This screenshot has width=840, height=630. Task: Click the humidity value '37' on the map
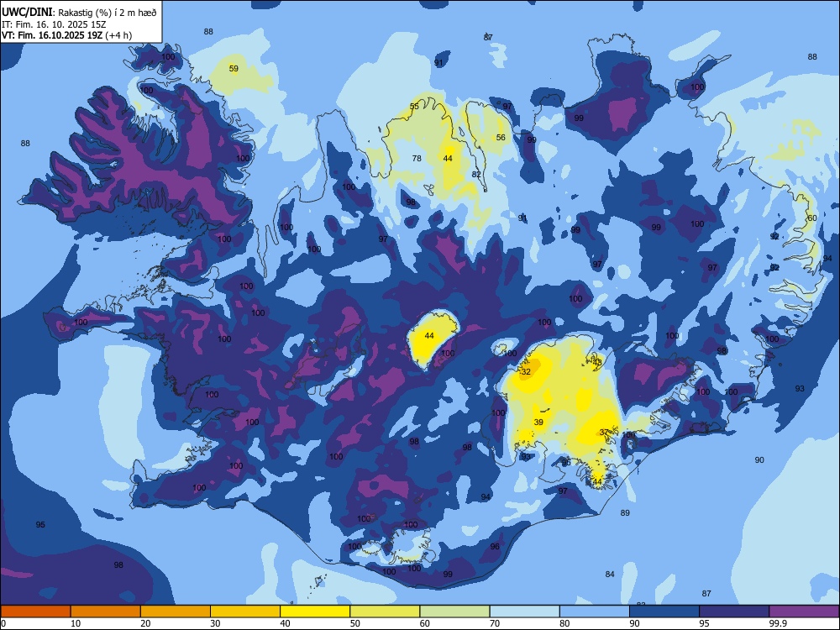(604, 433)
